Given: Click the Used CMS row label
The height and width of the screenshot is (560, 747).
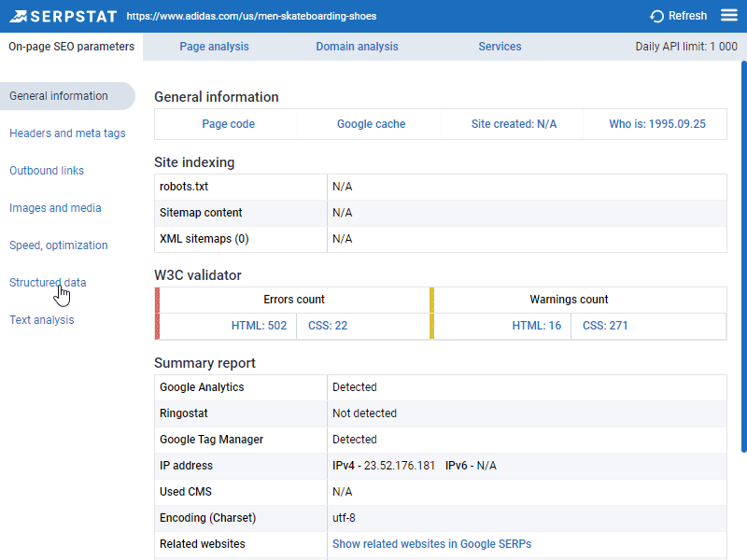Looking at the screenshot, I should click(185, 492).
